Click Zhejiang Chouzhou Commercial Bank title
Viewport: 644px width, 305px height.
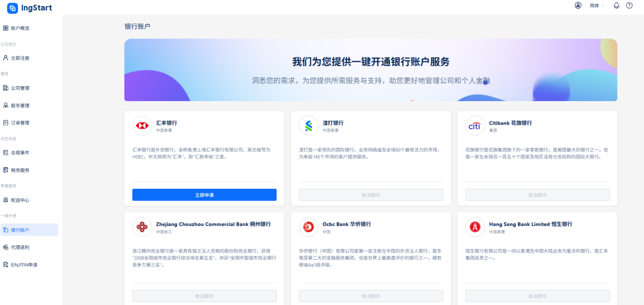click(213, 224)
